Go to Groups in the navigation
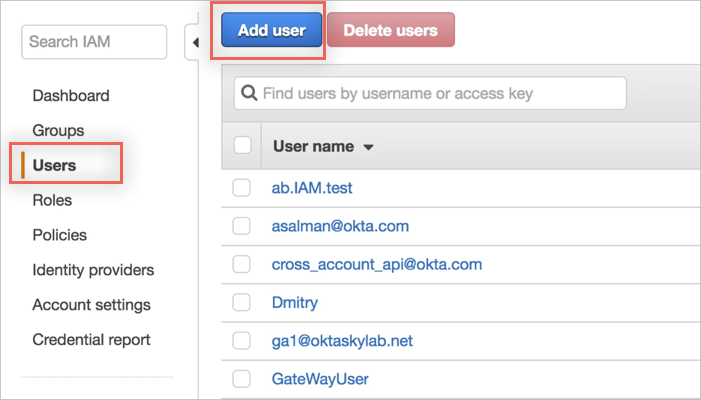 58,130
